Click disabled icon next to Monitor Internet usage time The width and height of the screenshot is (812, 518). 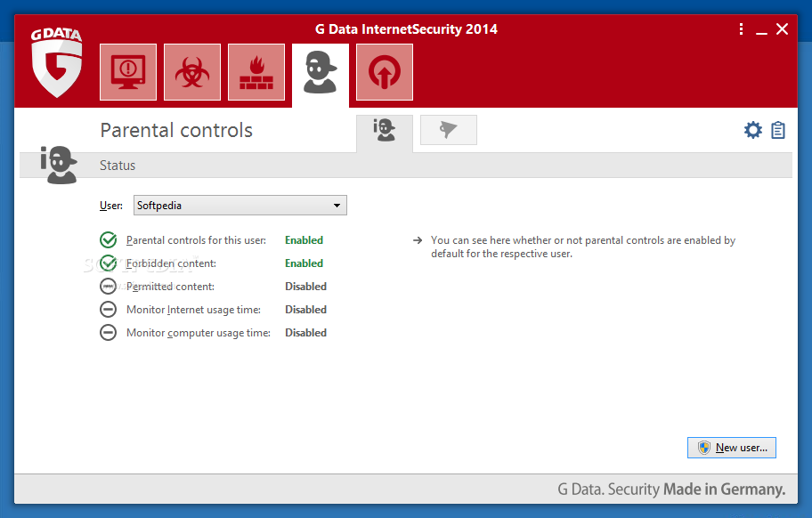tap(109, 310)
